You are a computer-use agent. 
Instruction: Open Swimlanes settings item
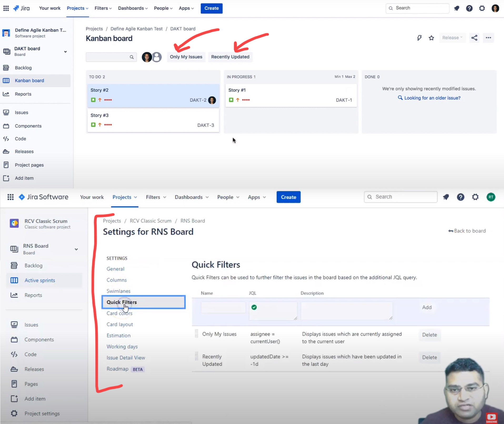click(118, 291)
